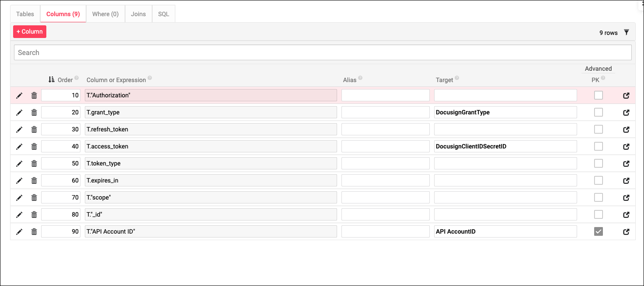
Task: Edit the T."API Account ID" row with pencil
Action: point(19,232)
